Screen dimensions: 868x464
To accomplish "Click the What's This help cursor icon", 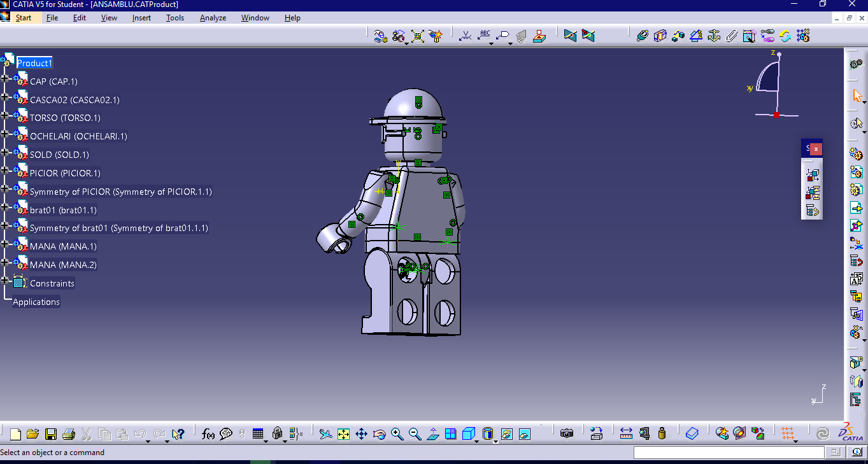I will click(x=178, y=434).
